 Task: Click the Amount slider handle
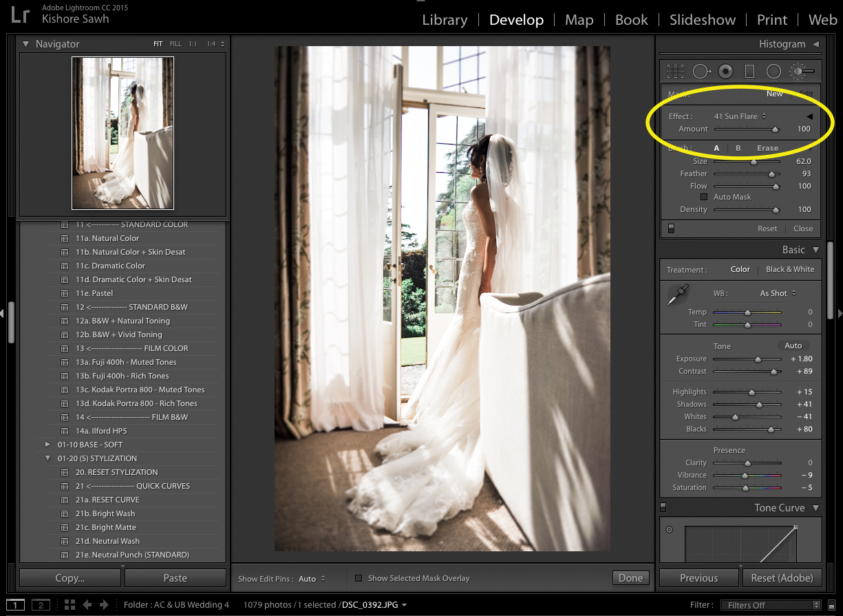775,129
